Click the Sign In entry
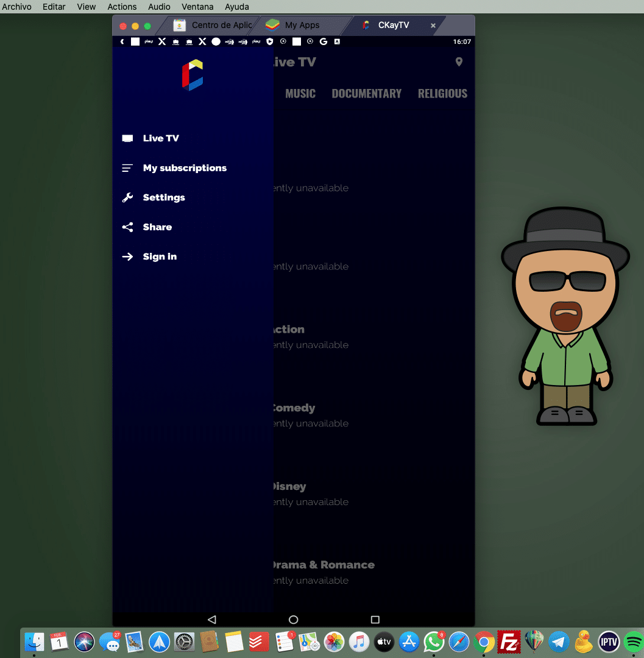 [160, 256]
